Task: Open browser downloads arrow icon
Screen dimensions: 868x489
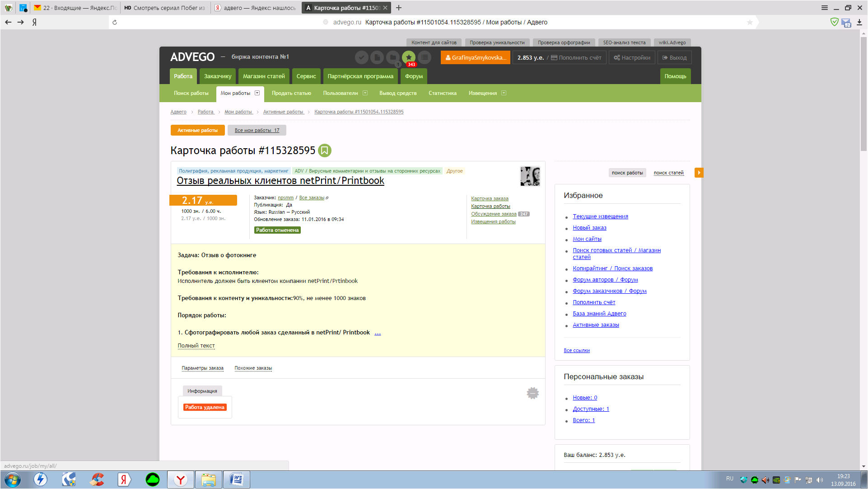Action: (859, 22)
